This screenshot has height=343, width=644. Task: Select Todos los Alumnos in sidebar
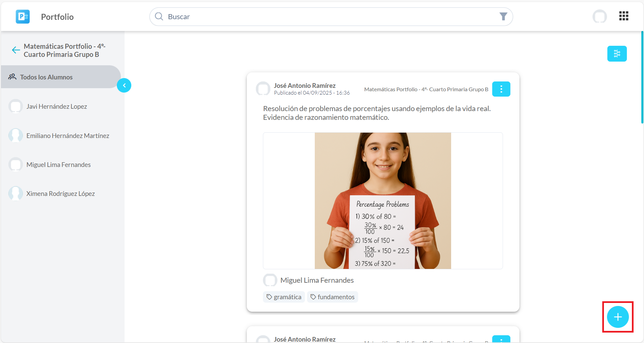tap(46, 77)
